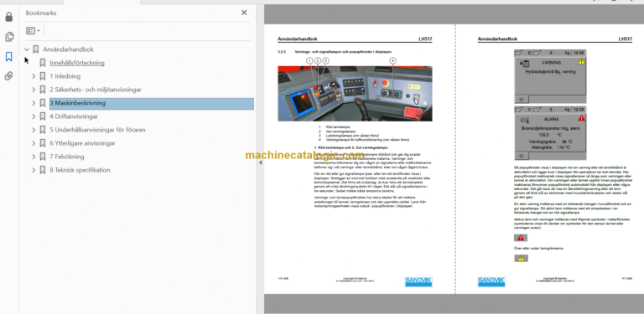644x314 pixels.
Task: Click the Sandvik logo on right page
Action: point(491,281)
